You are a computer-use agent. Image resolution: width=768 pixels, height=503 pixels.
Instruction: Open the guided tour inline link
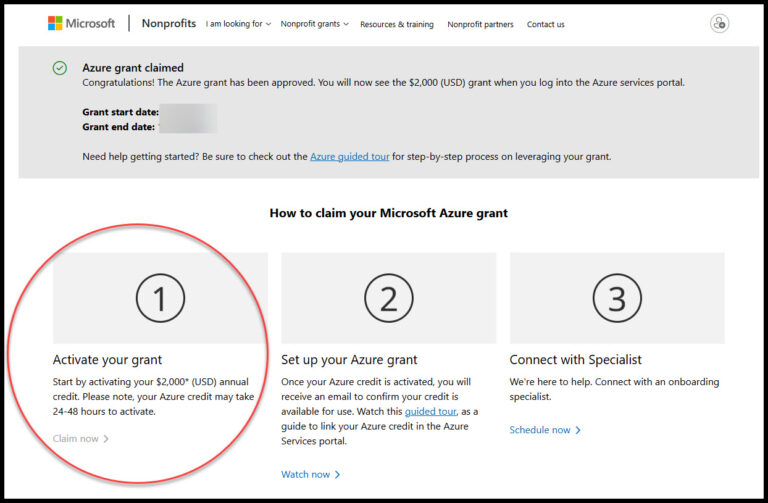coord(431,411)
